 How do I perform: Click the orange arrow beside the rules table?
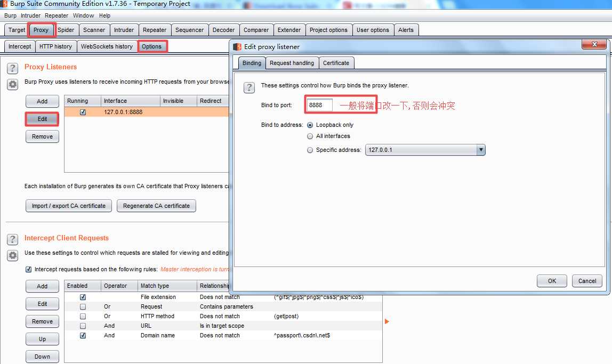(x=387, y=321)
